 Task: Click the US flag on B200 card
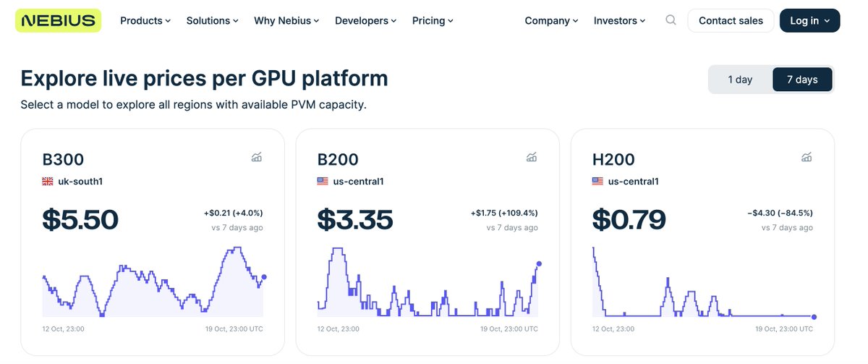click(323, 181)
